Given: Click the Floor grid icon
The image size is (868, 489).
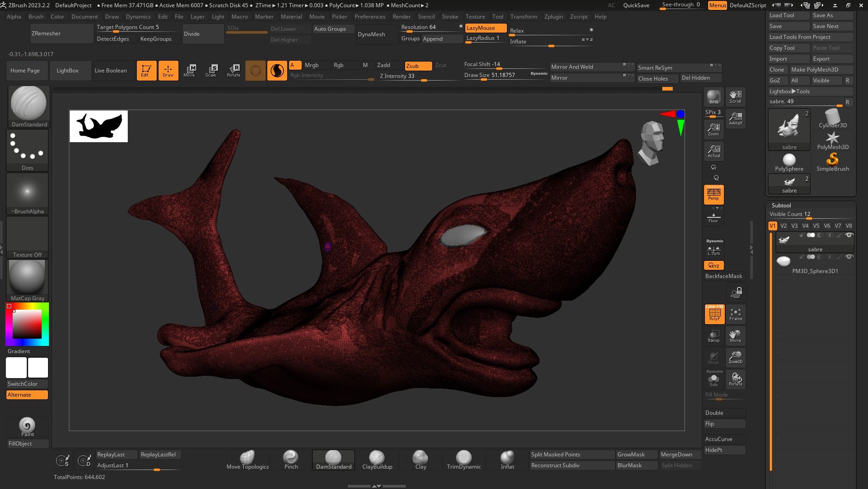Looking at the screenshot, I should click(x=714, y=218).
